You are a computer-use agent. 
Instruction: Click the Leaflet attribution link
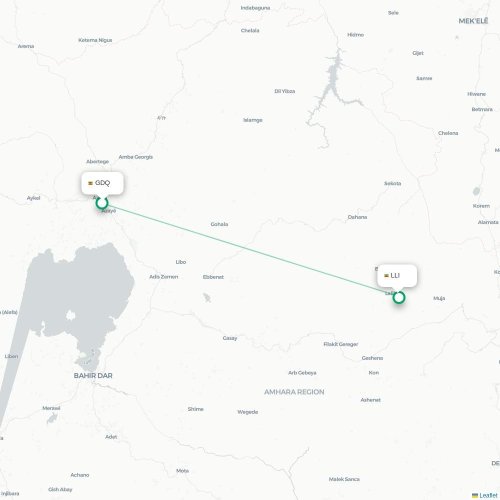[x=488, y=495]
